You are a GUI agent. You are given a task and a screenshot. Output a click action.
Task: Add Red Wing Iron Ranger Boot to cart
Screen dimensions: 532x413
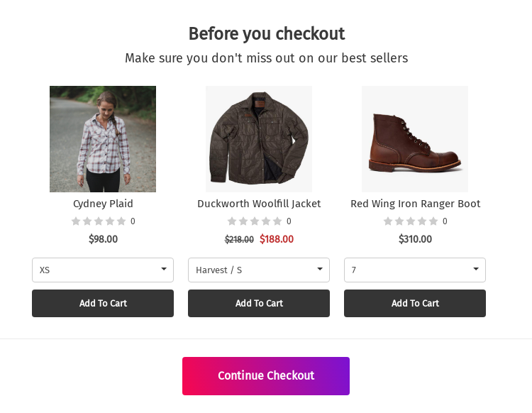[x=415, y=303]
